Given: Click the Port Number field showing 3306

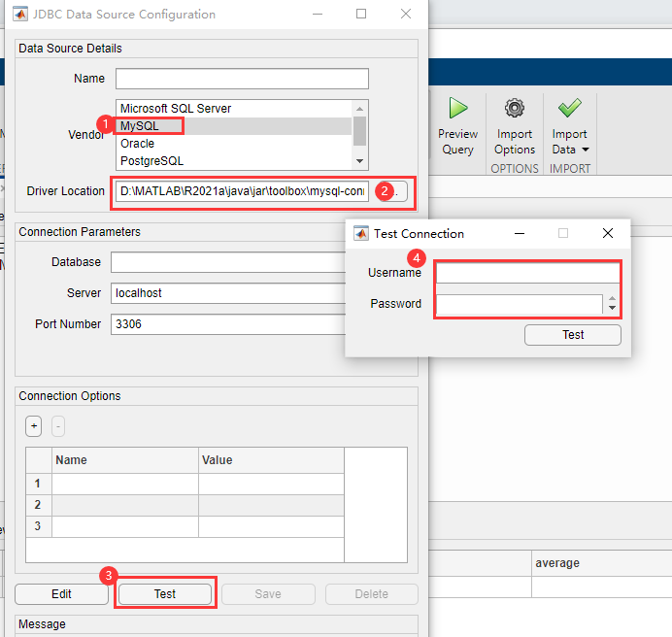Looking at the screenshot, I should pos(228,324).
